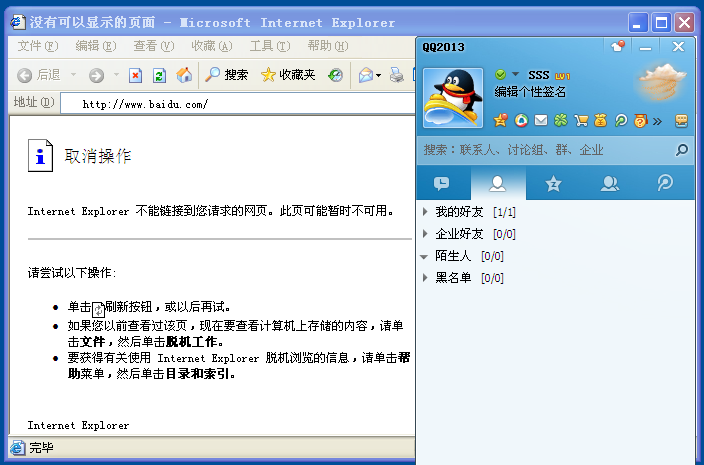Select the Contacts tab (person icon)
Image resolution: width=704 pixels, height=465 pixels.
click(497, 183)
